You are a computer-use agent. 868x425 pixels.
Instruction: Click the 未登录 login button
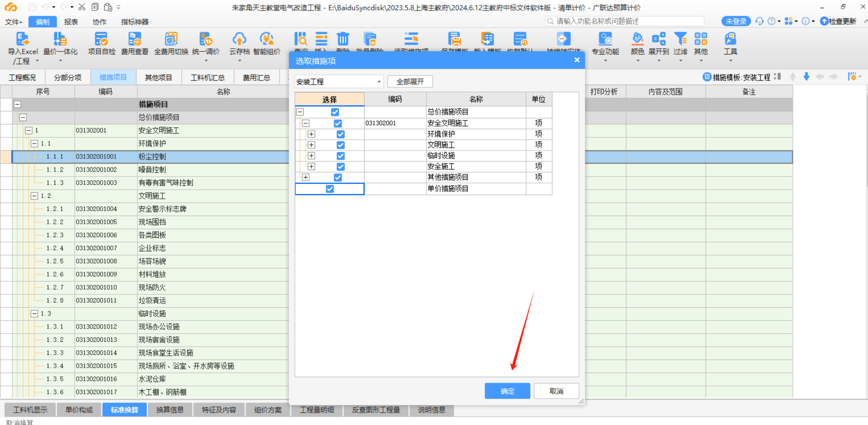tap(736, 21)
